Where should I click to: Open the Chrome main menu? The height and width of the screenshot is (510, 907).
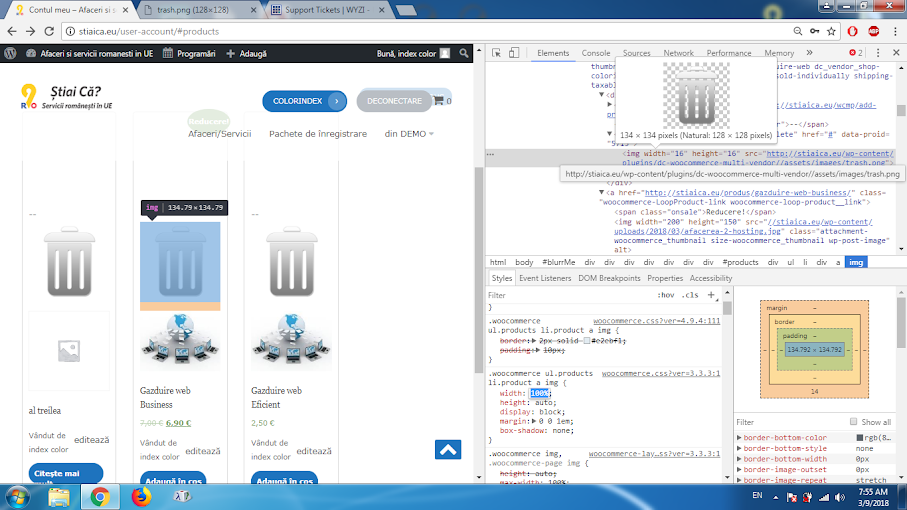click(x=895, y=31)
